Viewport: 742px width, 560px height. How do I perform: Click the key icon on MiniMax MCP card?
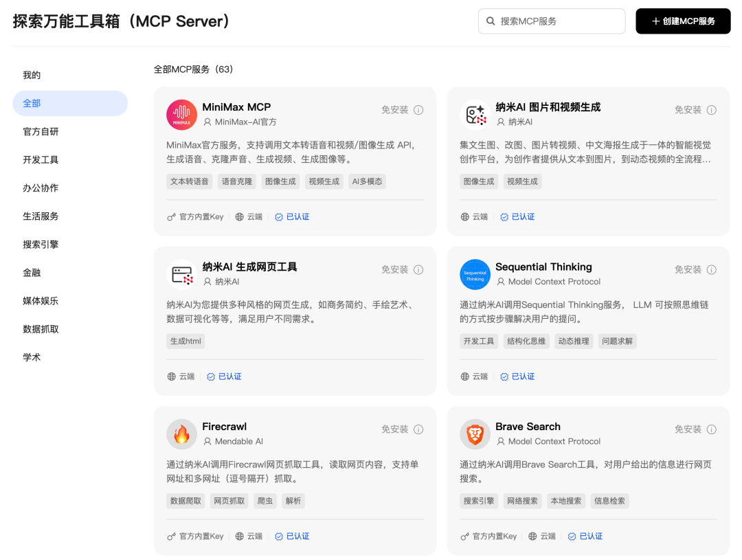pyautogui.click(x=171, y=217)
